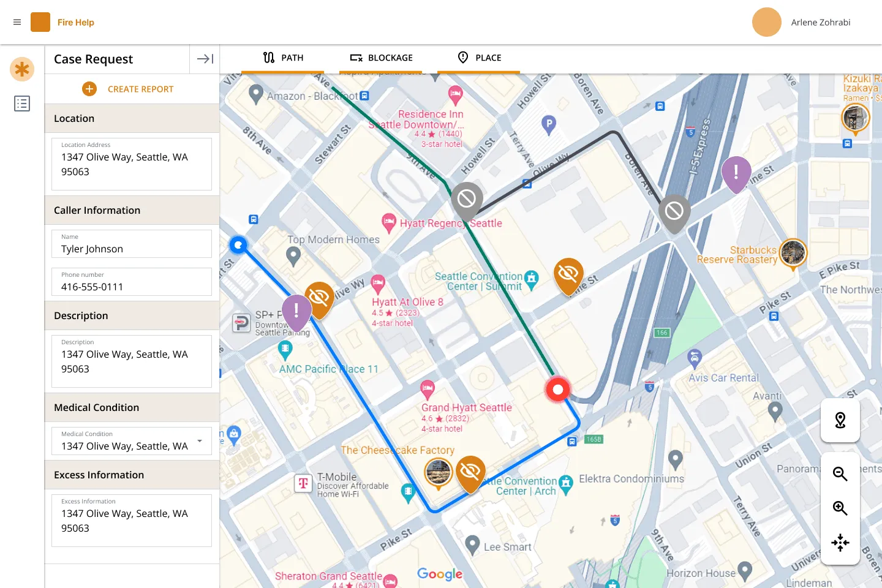
Task: Zoom out the map with magnifier
Action: click(840, 473)
